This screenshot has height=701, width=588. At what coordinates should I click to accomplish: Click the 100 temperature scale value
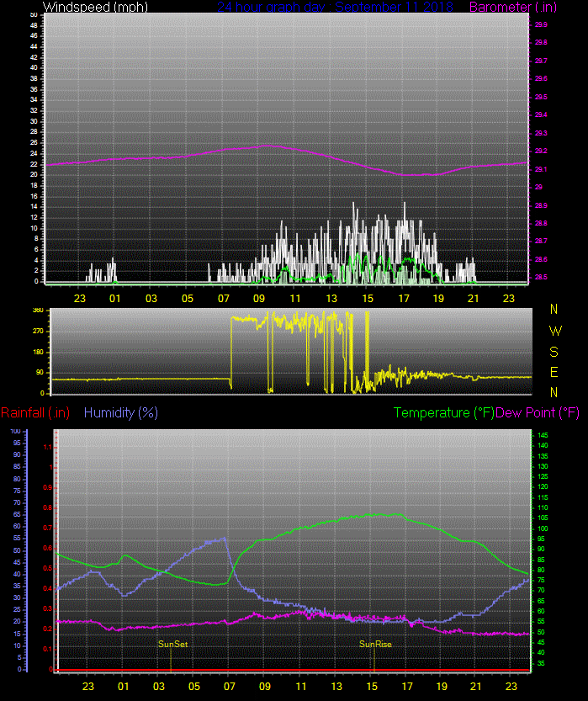(543, 528)
